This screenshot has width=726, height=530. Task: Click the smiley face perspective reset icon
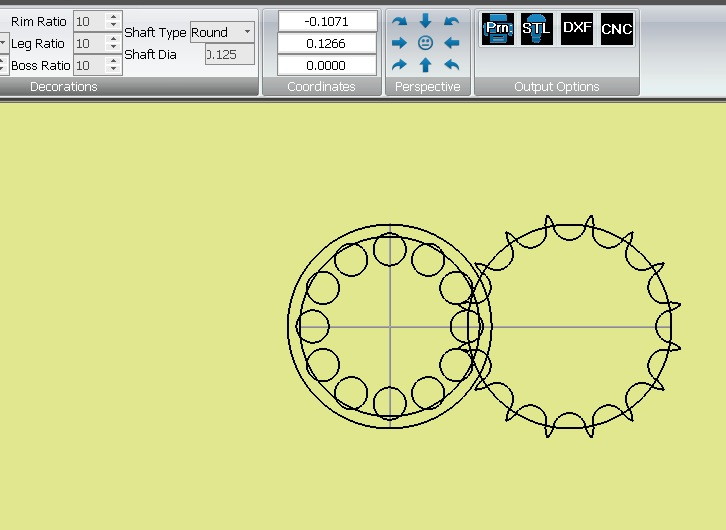click(425, 43)
